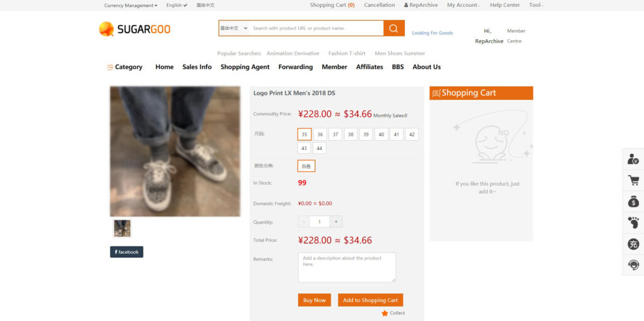
Task: Select shoe size 38
Action: [x=350, y=134]
